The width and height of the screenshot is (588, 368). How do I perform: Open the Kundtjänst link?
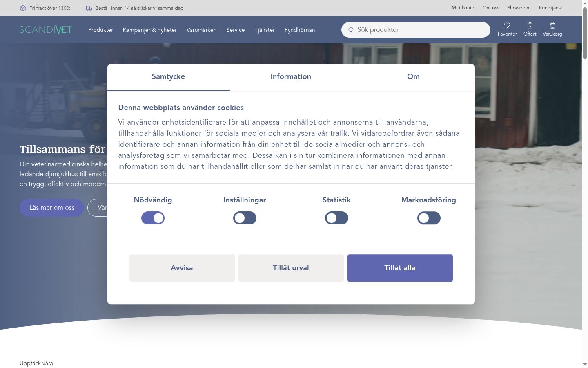(x=550, y=8)
